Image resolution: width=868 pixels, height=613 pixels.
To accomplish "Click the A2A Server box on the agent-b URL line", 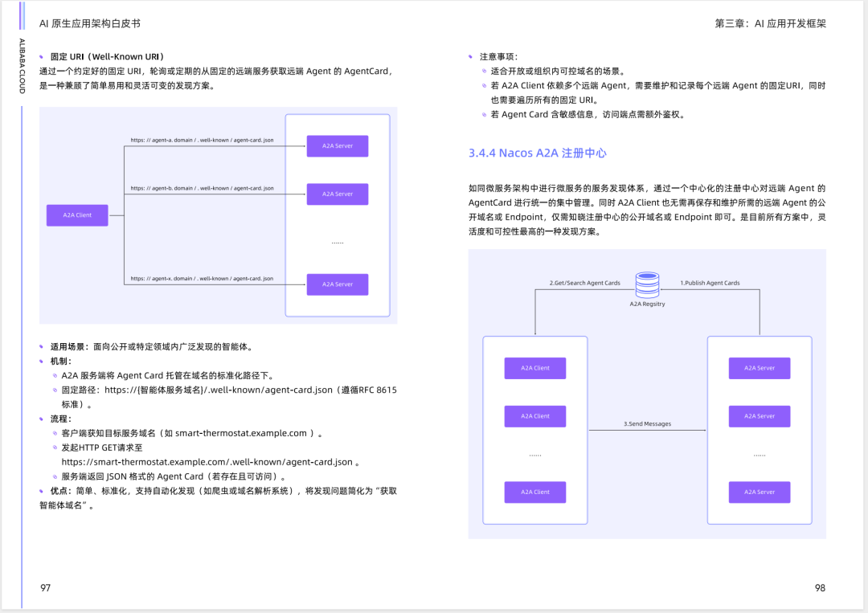I will [x=337, y=194].
